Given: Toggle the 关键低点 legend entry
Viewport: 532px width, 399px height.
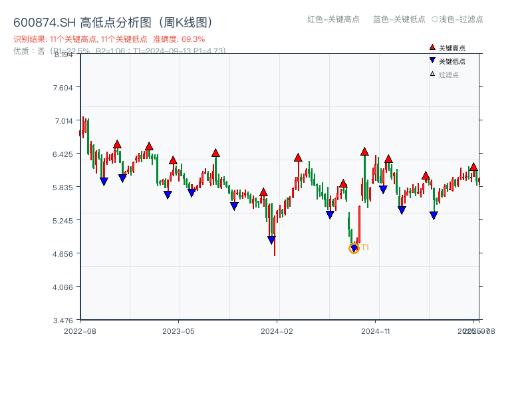Looking at the screenshot, I should click(447, 61).
